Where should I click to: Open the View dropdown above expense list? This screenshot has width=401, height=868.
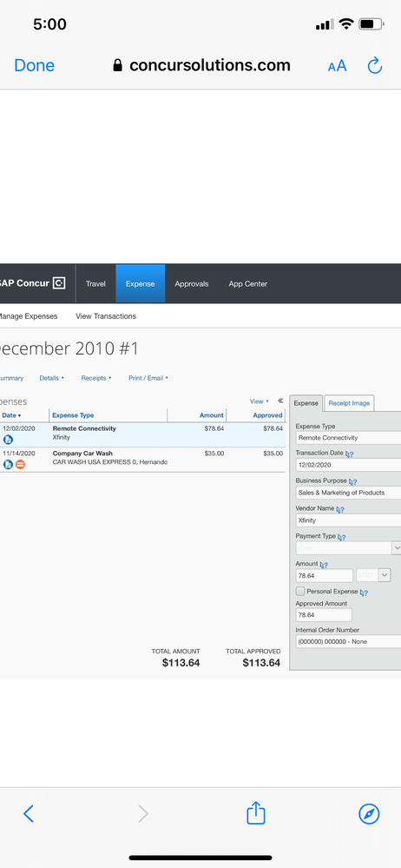tap(260, 401)
